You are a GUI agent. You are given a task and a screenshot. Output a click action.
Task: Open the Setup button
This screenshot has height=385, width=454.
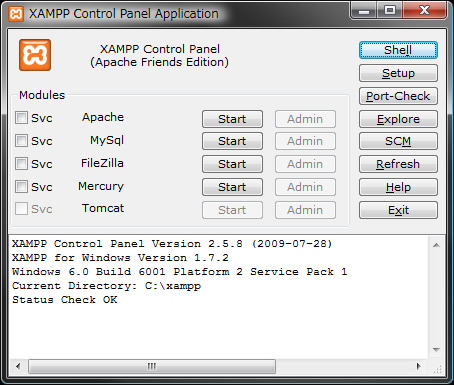coord(398,73)
